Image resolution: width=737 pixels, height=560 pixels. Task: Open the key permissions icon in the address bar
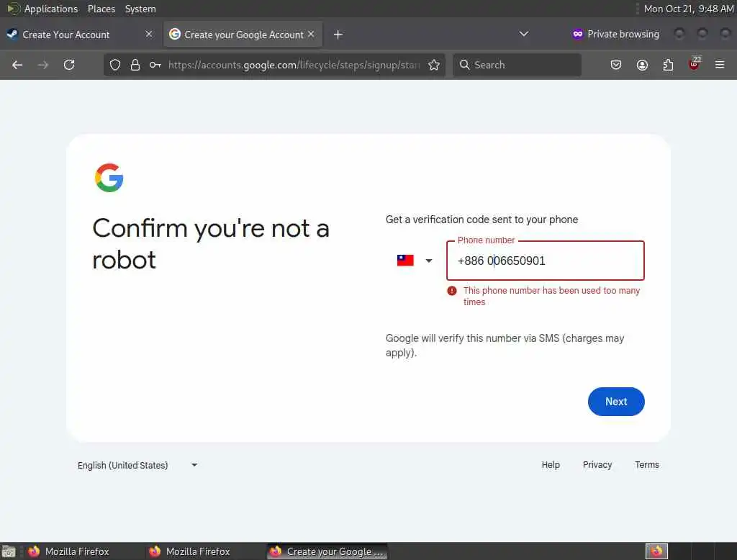pos(155,65)
